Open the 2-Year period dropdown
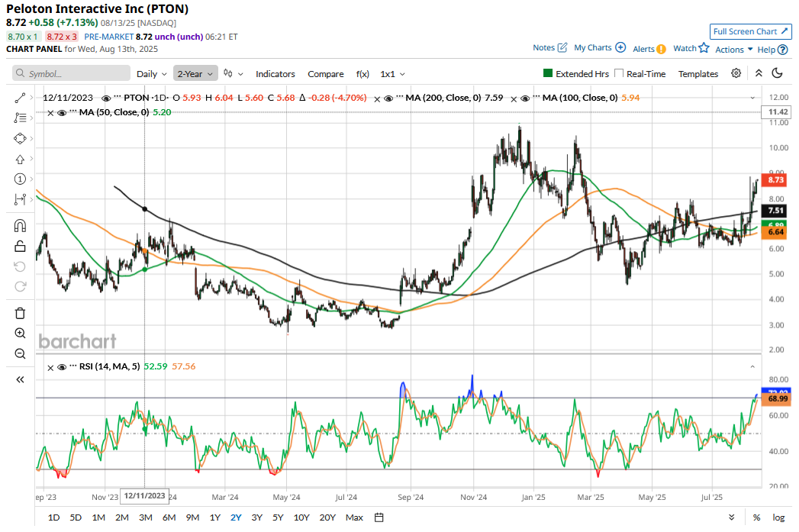 195,74
